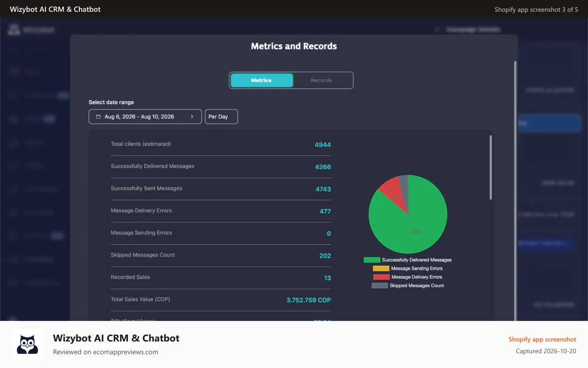
Task: Click the Recorded Sales label
Action: (x=130, y=277)
